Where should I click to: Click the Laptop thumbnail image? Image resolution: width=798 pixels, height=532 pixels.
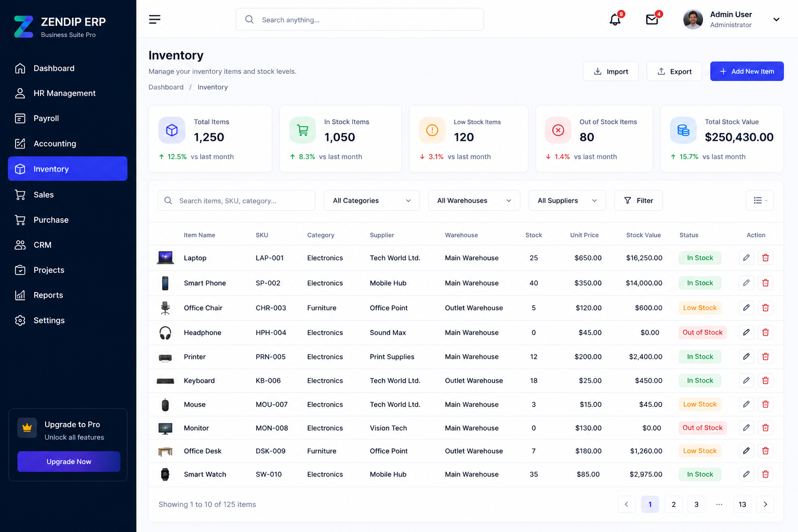165,257
